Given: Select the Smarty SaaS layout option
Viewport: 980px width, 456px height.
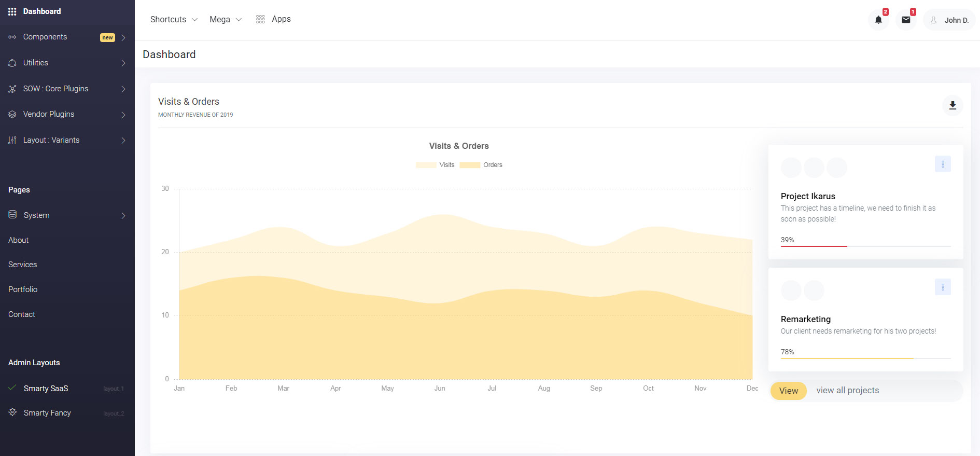Looking at the screenshot, I should tap(46, 389).
